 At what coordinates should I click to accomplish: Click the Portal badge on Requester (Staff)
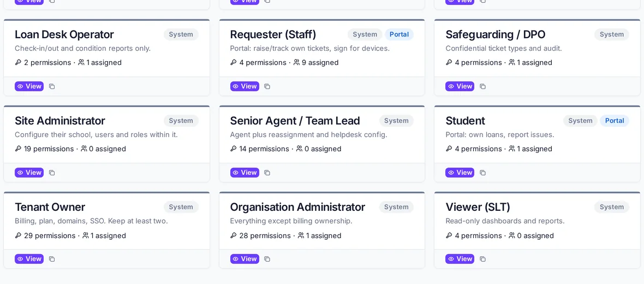[399, 34]
